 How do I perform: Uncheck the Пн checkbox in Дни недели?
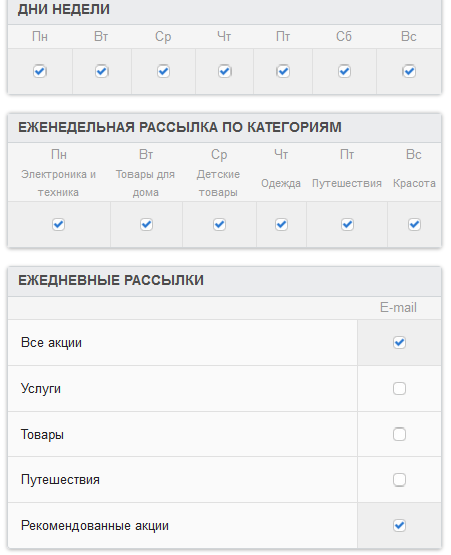pyautogui.click(x=40, y=71)
